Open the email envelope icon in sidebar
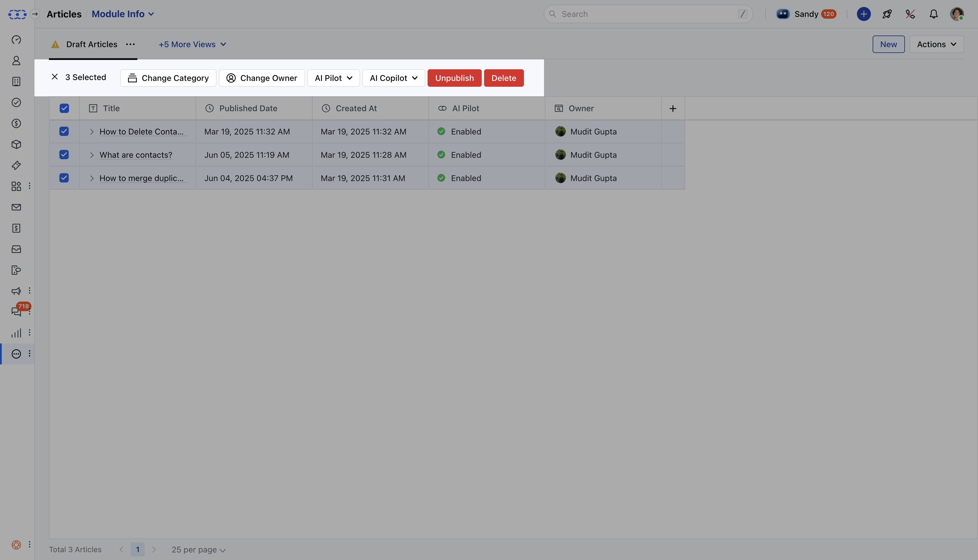978x560 pixels. coord(16,207)
